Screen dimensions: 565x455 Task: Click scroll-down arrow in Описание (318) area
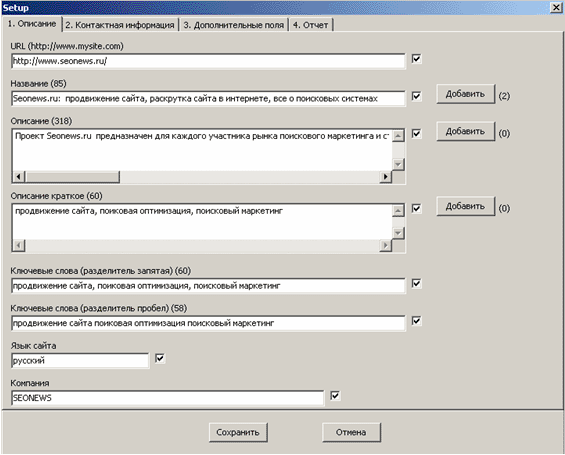point(398,165)
